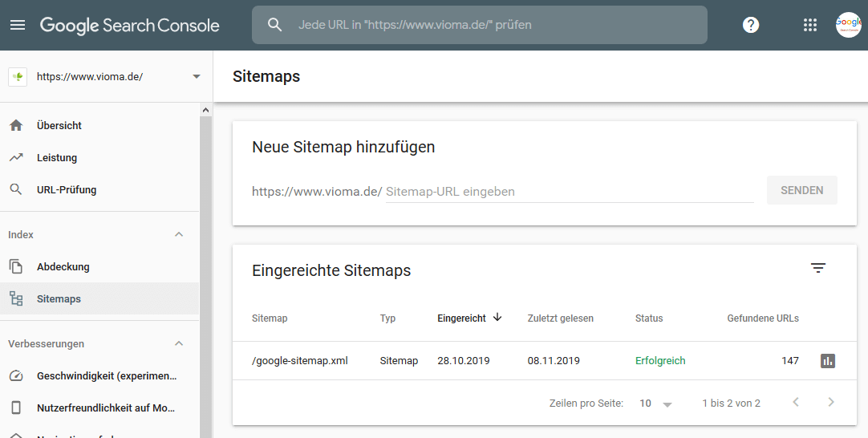Select Sitemaps in sidebar
This screenshot has width=868, height=438.
pyautogui.click(x=99, y=299)
